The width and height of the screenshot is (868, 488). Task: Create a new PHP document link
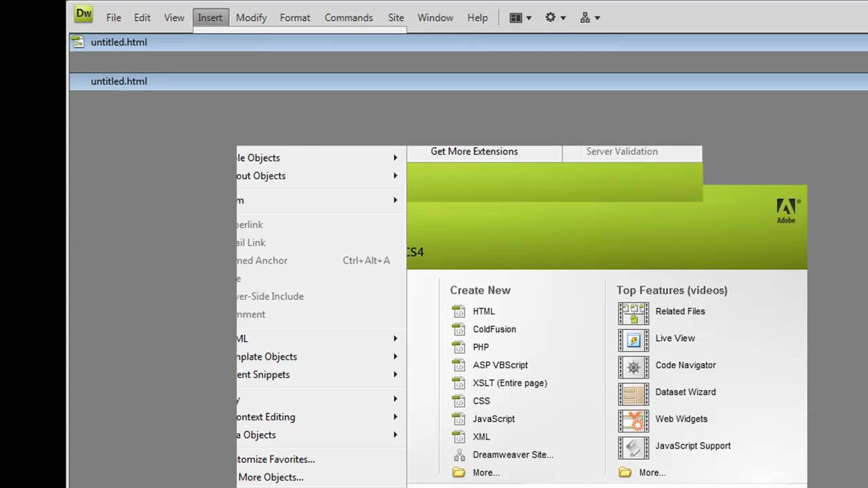[481, 347]
